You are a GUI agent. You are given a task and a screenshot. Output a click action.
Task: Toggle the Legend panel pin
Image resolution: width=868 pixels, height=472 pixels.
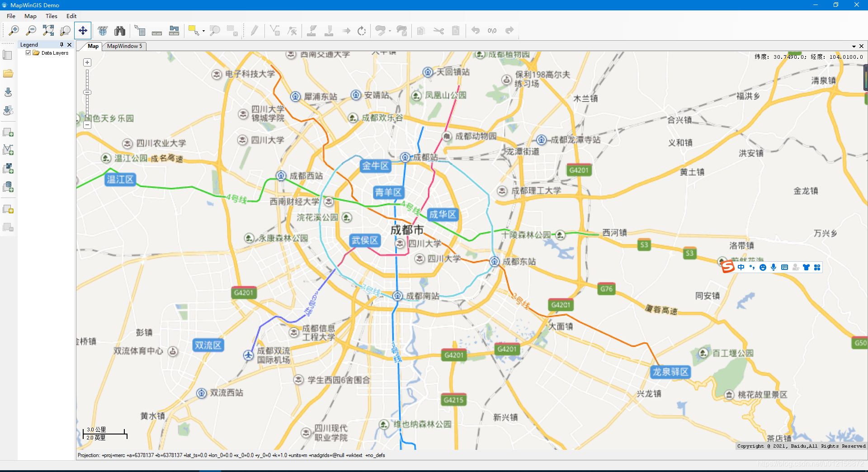pos(62,44)
